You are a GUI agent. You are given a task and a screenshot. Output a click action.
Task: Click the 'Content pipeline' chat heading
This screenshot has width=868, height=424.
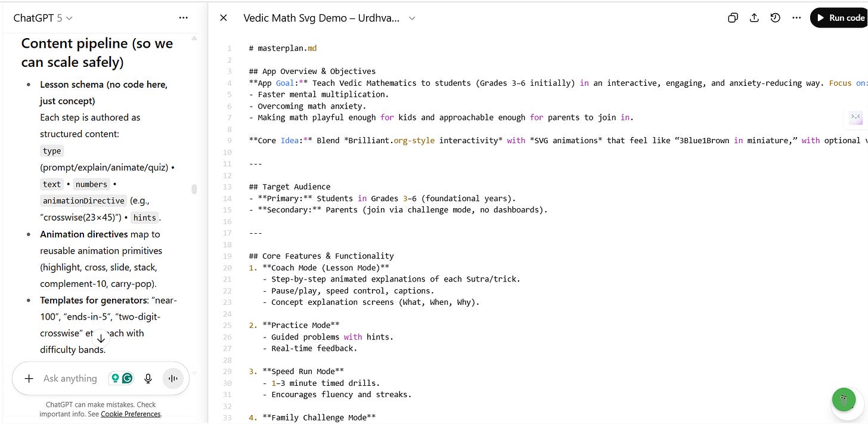(x=97, y=52)
